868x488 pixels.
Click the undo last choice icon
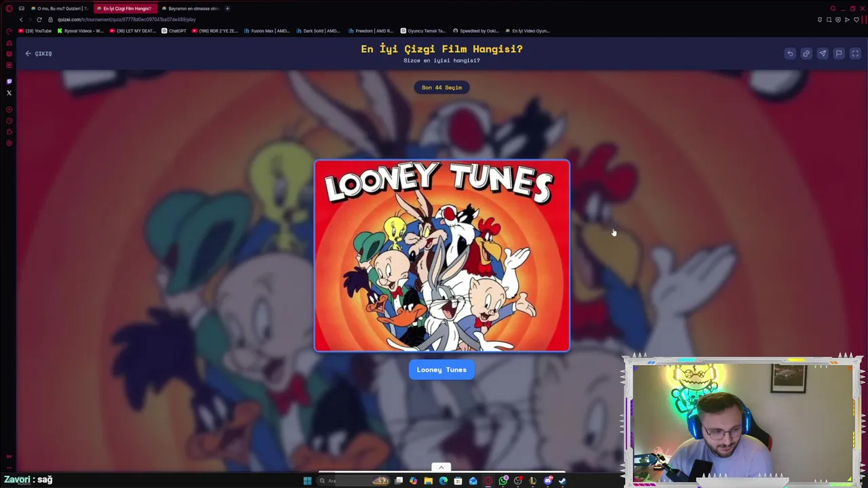click(790, 54)
